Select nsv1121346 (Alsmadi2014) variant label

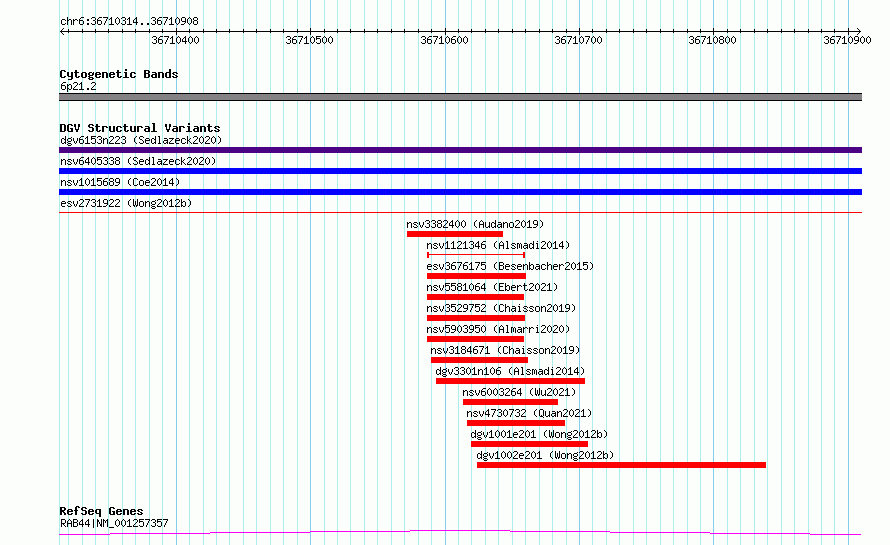point(498,245)
